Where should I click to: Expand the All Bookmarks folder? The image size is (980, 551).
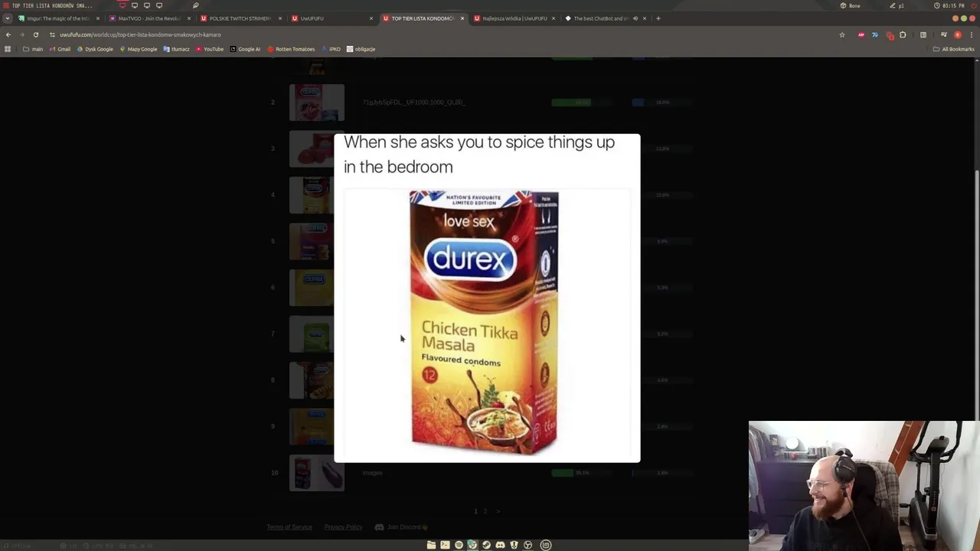pos(953,49)
